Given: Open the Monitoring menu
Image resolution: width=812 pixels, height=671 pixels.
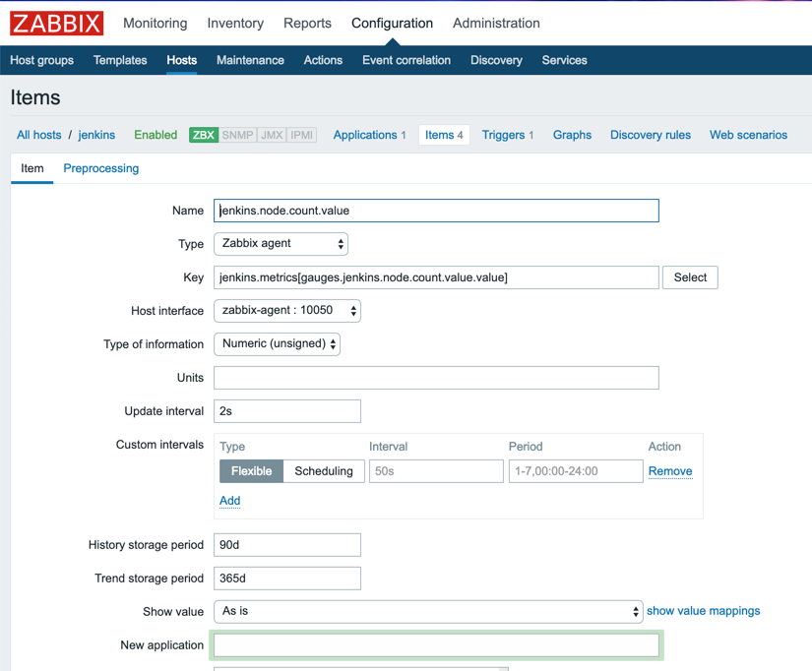Looking at the screenshot, I should (x=155, y=23).
